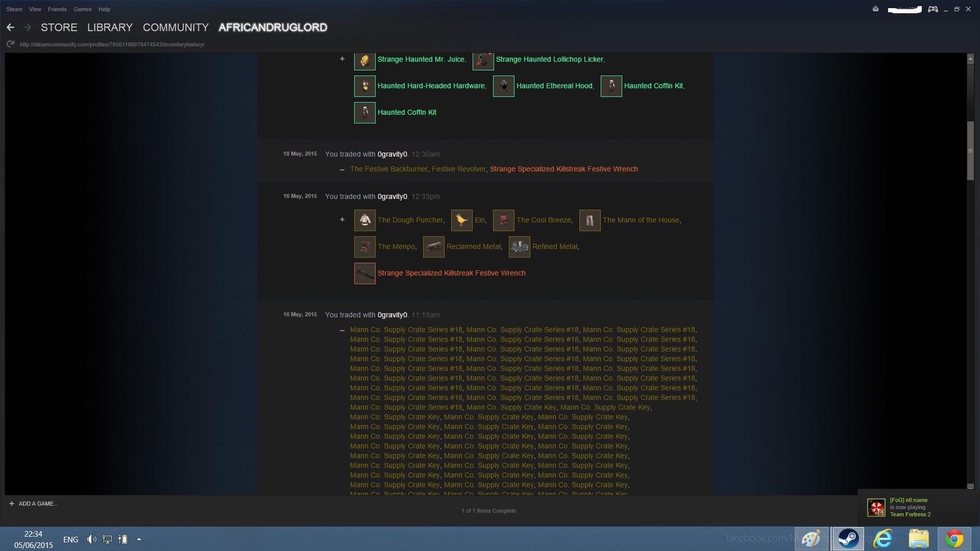Go to the COMMUNITY section

(x=176, y=28)
